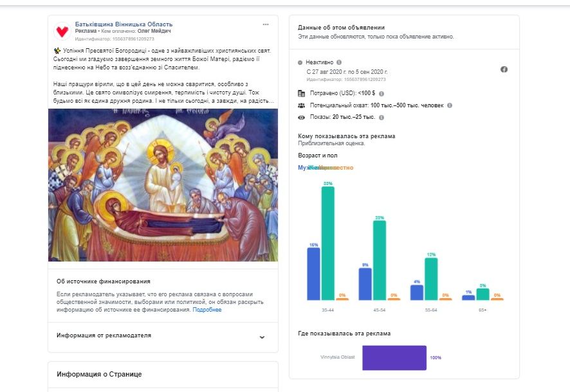Click the blue 16% bar for 35-44
Image resolution: width=570 pixels, height=392 pixels.
pyautogui.click(x=313, y=274)
